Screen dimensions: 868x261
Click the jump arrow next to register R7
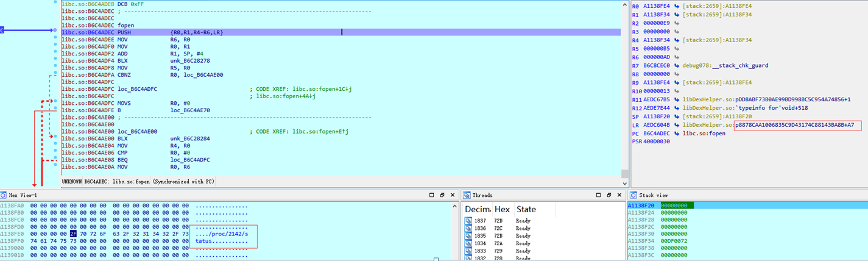(x=677, y=65)
